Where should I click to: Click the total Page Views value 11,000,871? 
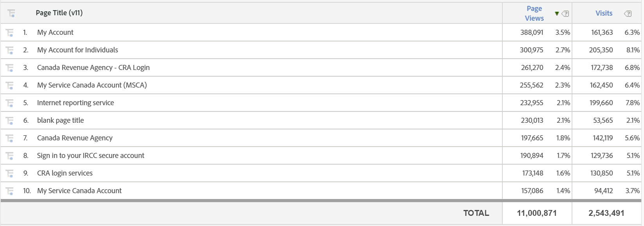pyautogui.click(x=536, y=213)
